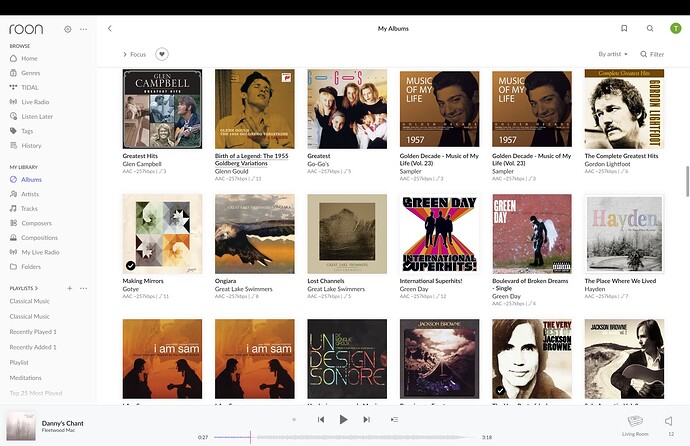Viewport: 690px width, 446px height.
Task: Open Recently Added 1 playlist
Action: point(33,347)
